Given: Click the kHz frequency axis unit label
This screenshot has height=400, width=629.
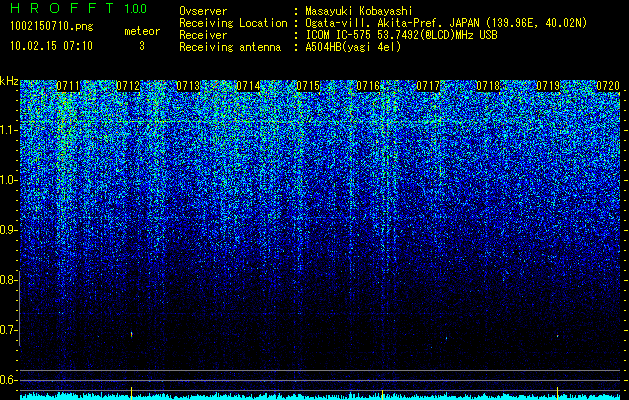Looking at the screenshot, I should click(x=9, y=81).
